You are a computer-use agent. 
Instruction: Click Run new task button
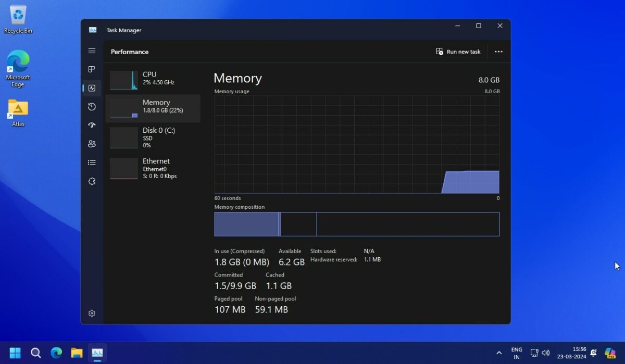(458, 52)
